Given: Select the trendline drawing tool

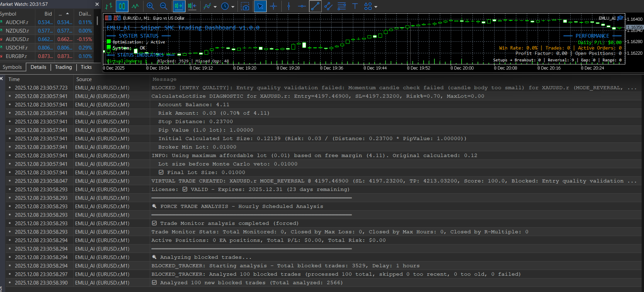Looking at the screenshot, I should (x=315, y=6).
